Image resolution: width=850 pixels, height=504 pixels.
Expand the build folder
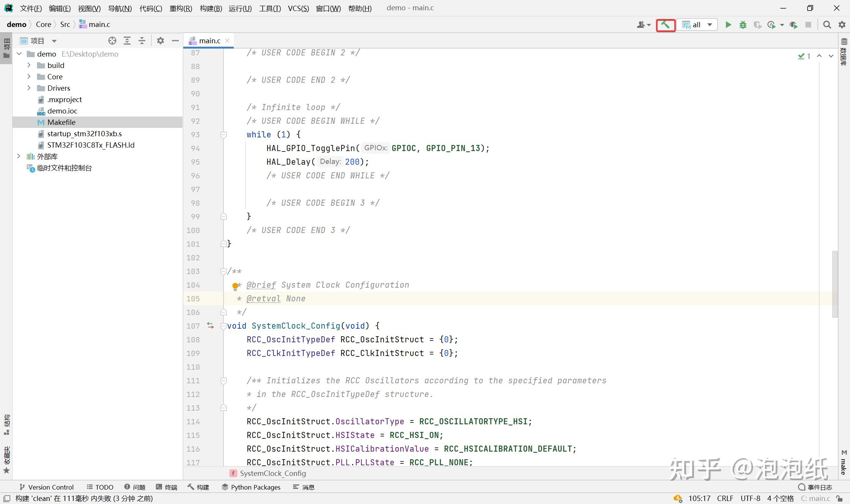click(x=29, y=65)
